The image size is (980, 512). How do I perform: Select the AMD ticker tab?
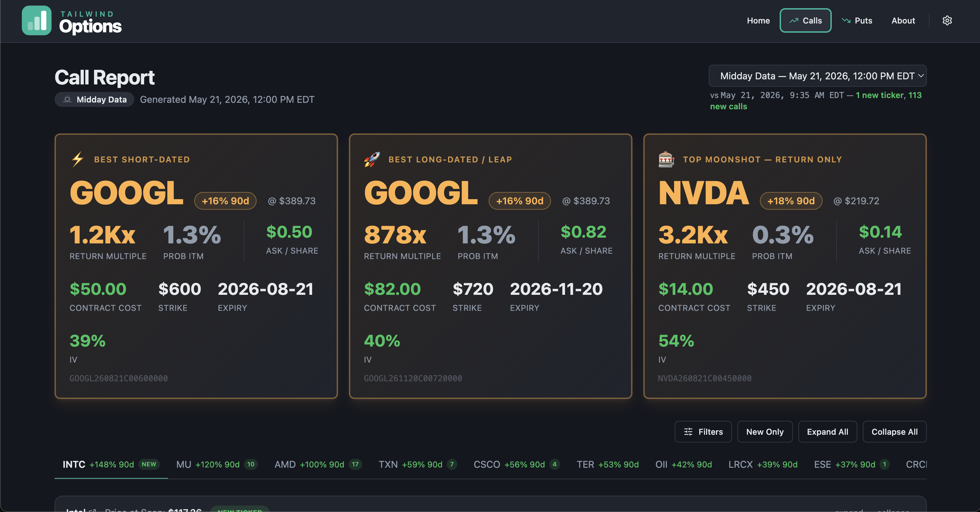(318, 464)
